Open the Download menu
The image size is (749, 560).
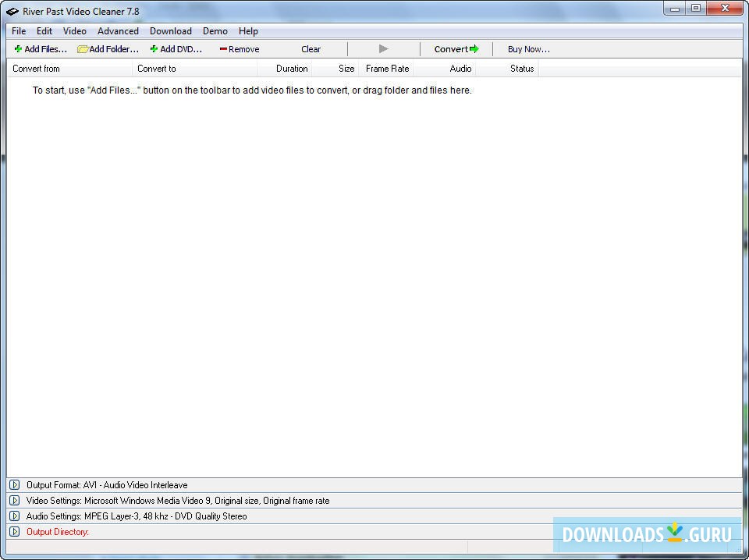171,31
